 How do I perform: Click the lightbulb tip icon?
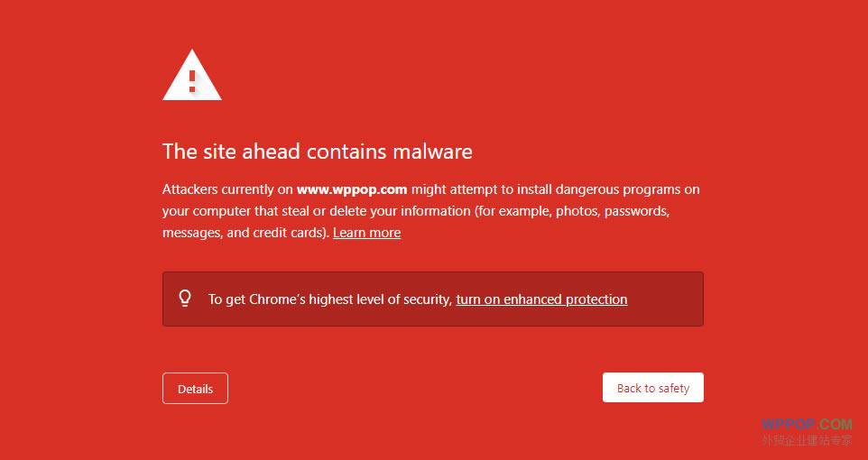pos(185,298)
